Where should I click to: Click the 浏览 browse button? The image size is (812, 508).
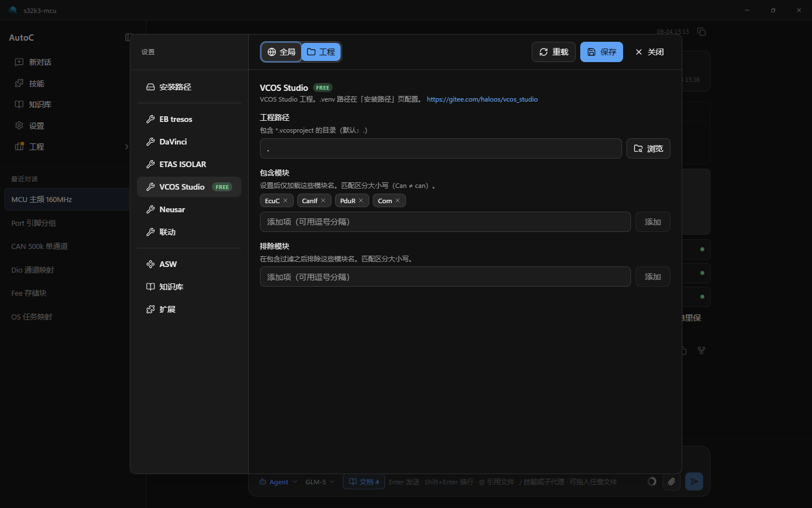tap(648, 148)
